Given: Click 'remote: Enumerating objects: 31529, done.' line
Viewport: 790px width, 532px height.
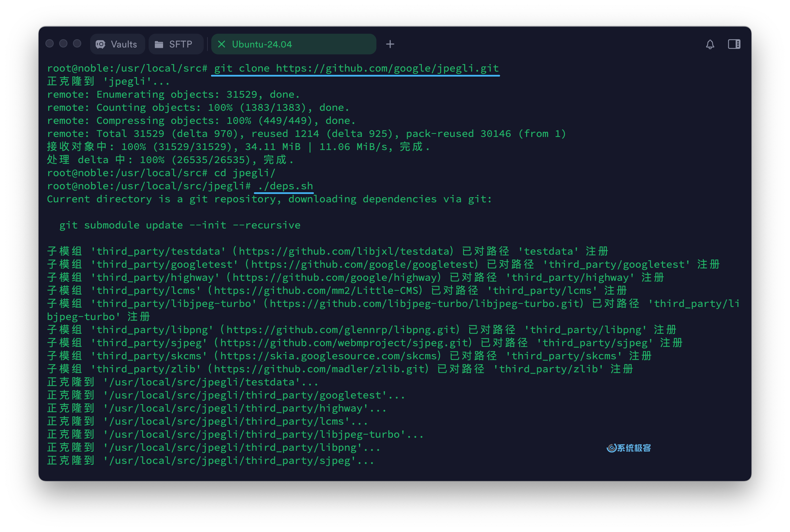Looking at the screenshot, I should tap(173, 94).
